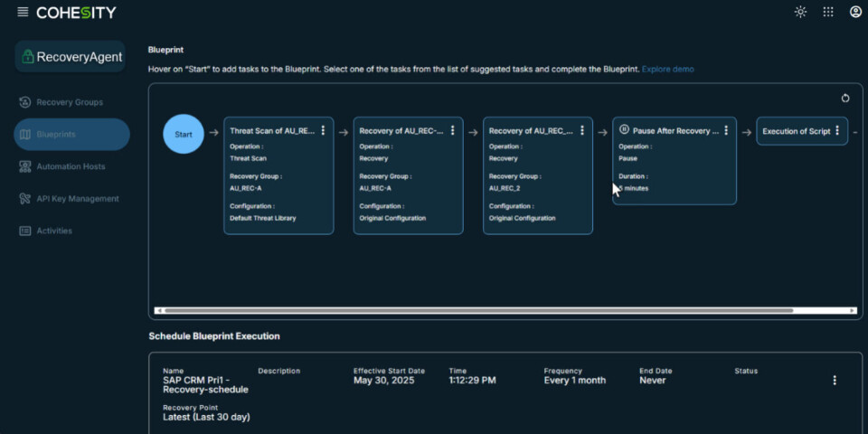
Task: Open the apps grid launcher
Action: coord(828,12)
